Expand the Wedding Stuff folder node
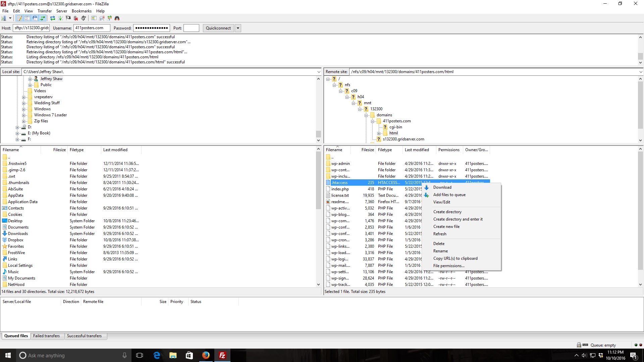 (24, 103)
